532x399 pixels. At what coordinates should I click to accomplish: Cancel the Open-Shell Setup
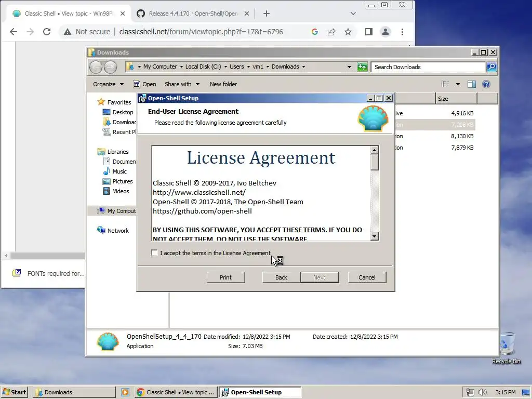coord(367,277)
